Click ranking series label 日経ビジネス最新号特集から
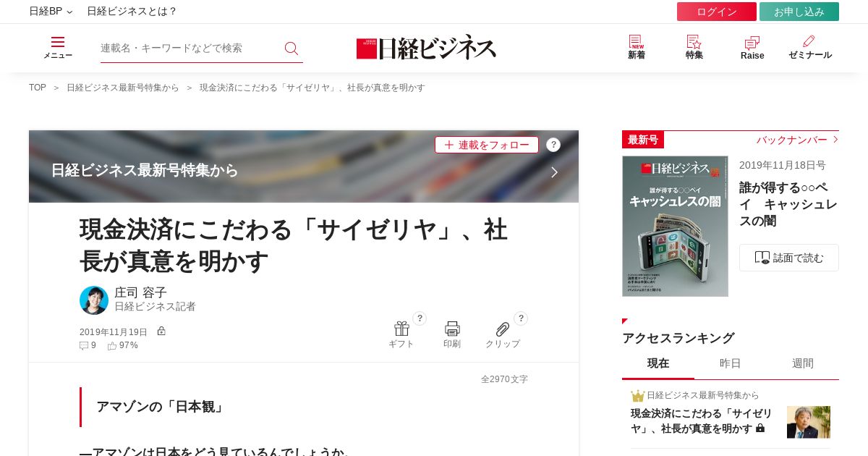Screen dimensions: 868x456 click(x=703, y=395)
